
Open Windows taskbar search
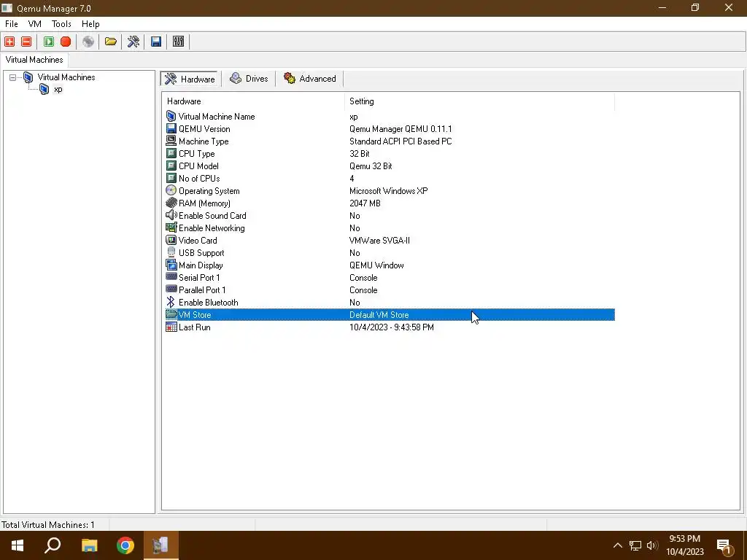click(x=53, y=545)
